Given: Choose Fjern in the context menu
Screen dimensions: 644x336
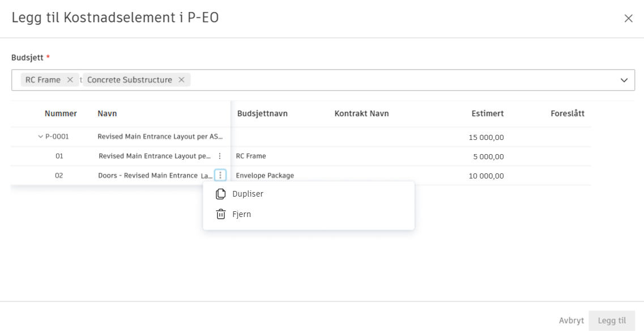Looking at the screenshot, I should point(242,215).
